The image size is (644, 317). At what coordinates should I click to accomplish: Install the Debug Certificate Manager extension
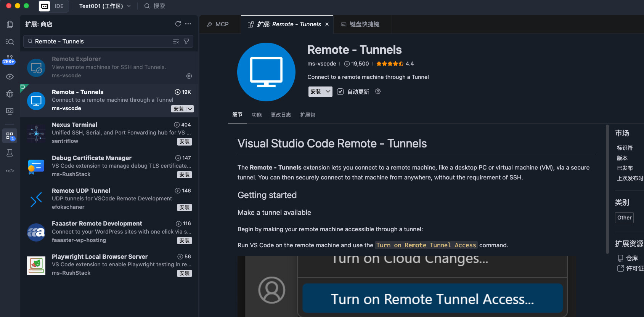point(185,175)
